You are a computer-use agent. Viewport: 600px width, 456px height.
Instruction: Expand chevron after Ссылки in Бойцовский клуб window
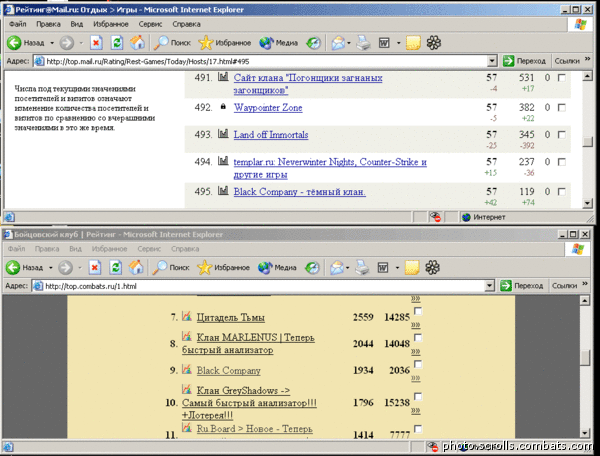[585, 283]
